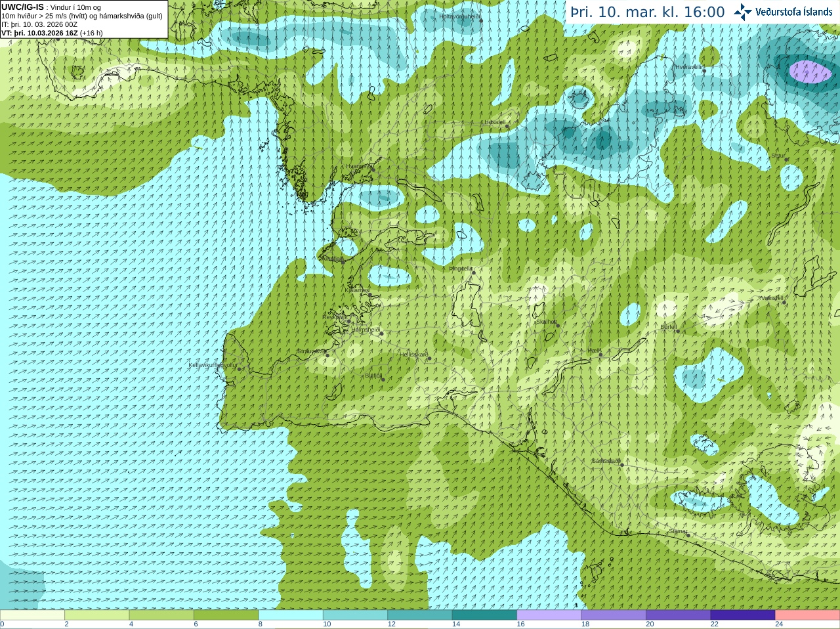Click the Skálholt station label
This screenshot has width=840, height=629.
click(547, 322)
